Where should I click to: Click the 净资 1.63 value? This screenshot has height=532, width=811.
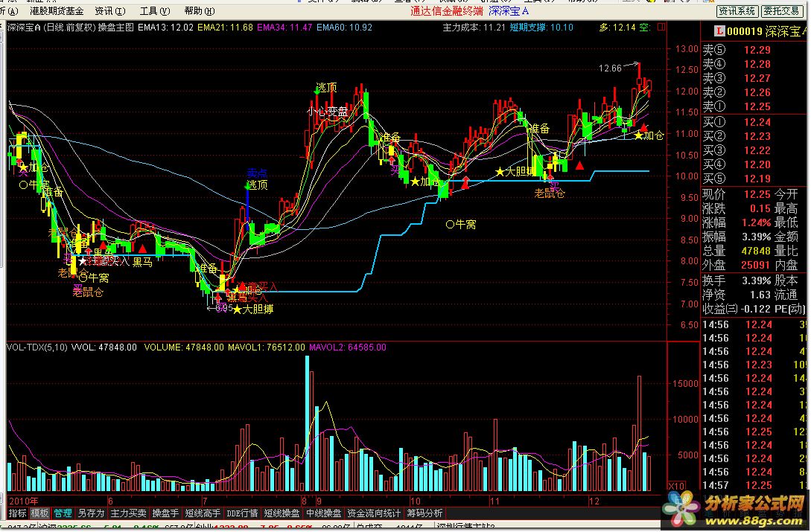[761, 295]
